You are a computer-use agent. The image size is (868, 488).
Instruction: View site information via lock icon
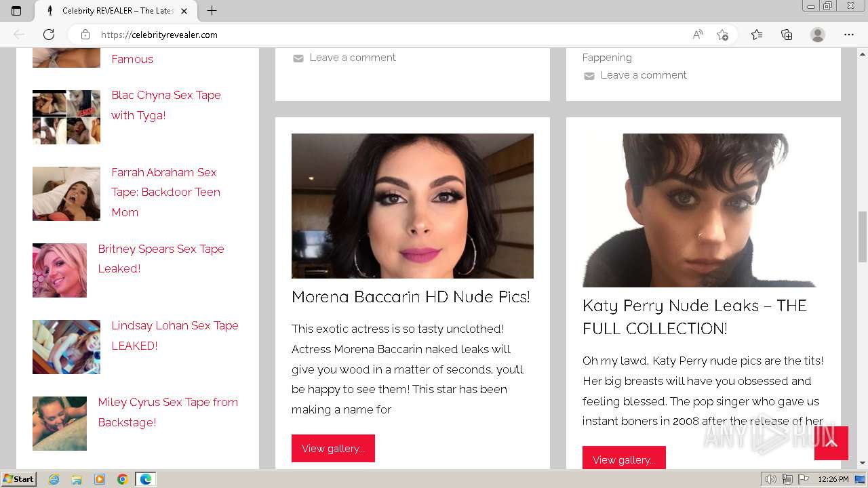(85, 35)
